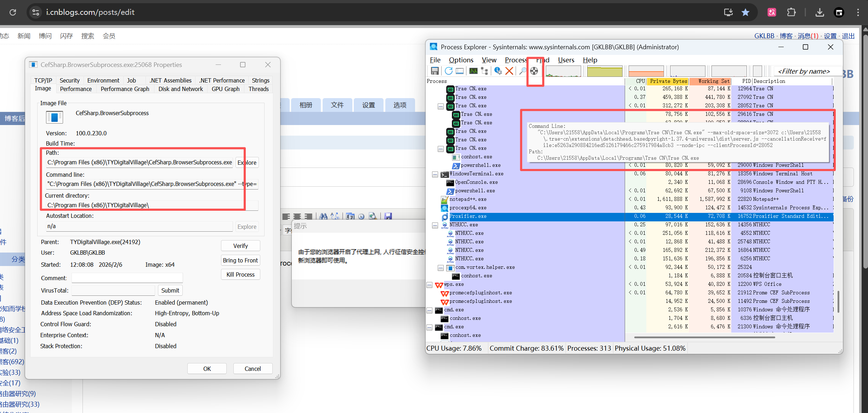Click the magnifier Find Handle icon
This screenshot has width=868, height=413.
click(522, 71)
